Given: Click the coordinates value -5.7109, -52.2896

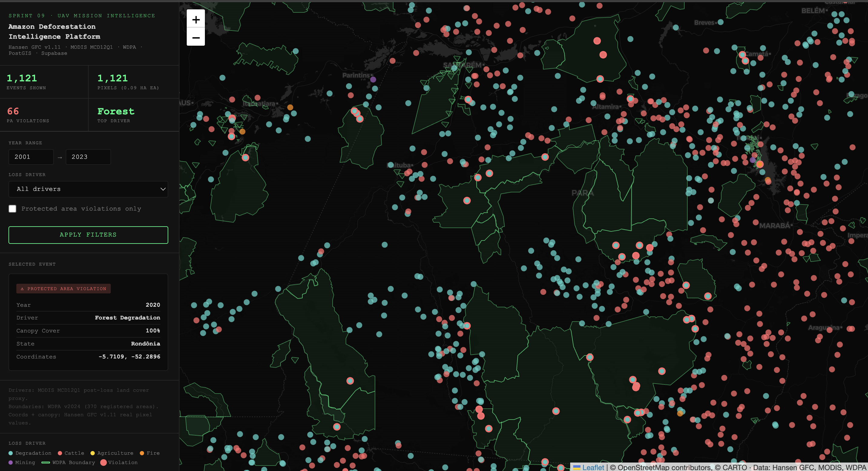Looking at the screenshot, I should click(x=130, y=356).
